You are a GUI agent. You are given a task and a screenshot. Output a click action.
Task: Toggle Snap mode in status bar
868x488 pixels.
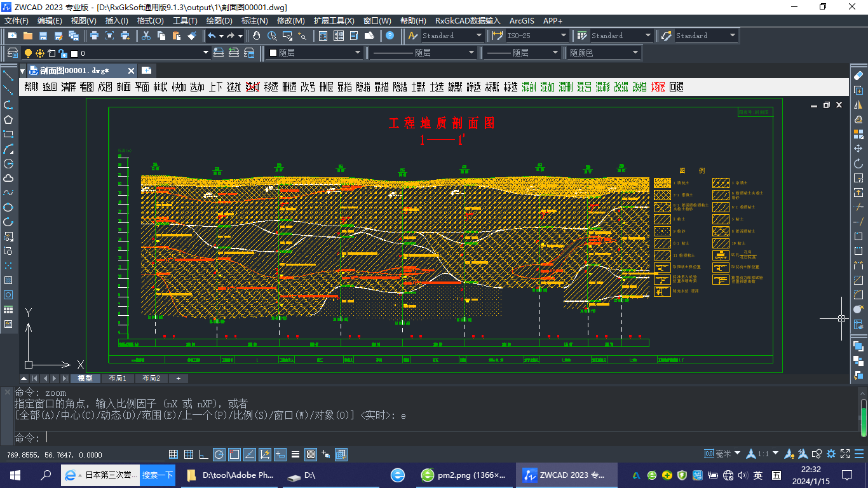(173, 454)
